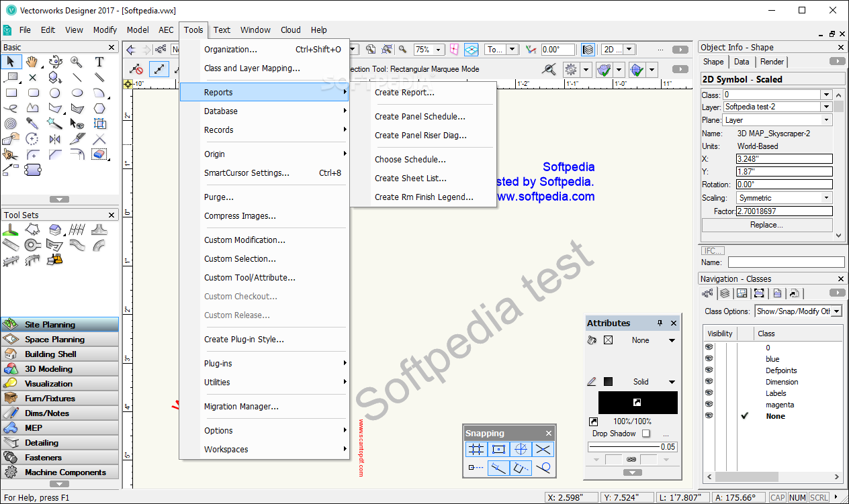Click the line thickness 0.05 control
849x504 pixels.
633,447
